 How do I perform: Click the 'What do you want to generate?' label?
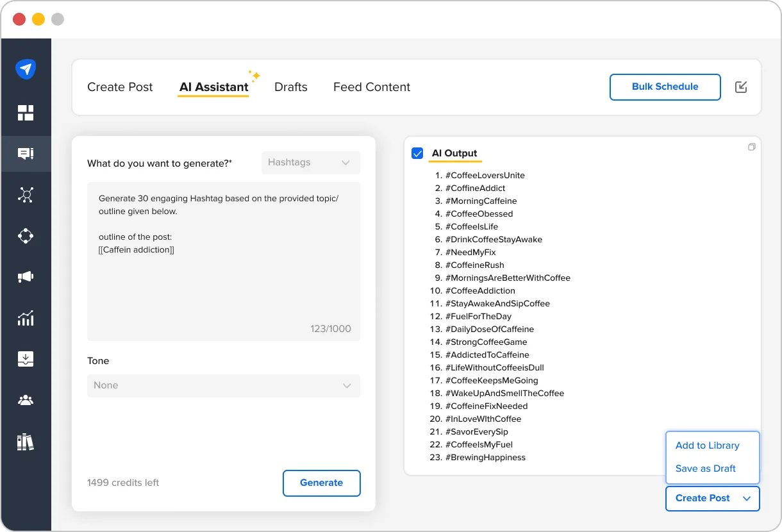(x=160, y=163)
